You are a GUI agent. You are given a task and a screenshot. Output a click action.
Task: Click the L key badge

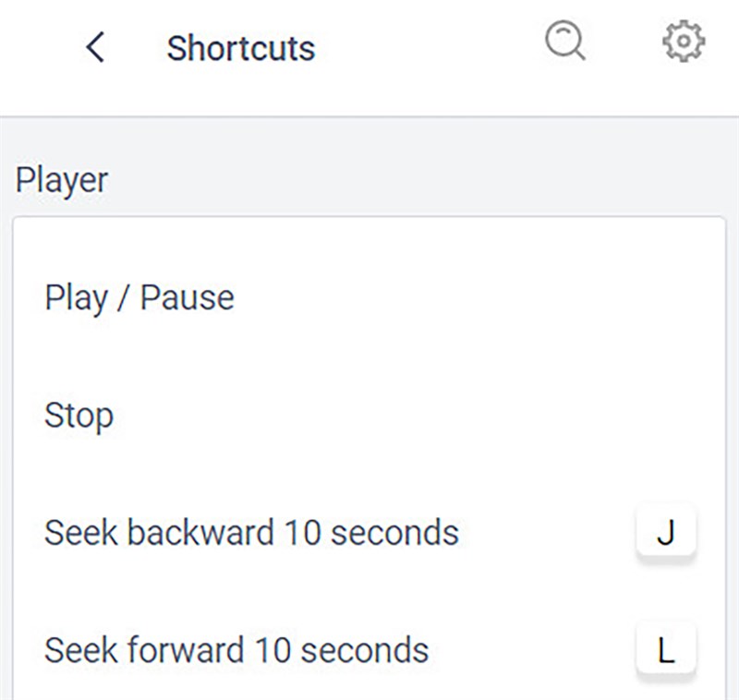(x=665, y=650)
